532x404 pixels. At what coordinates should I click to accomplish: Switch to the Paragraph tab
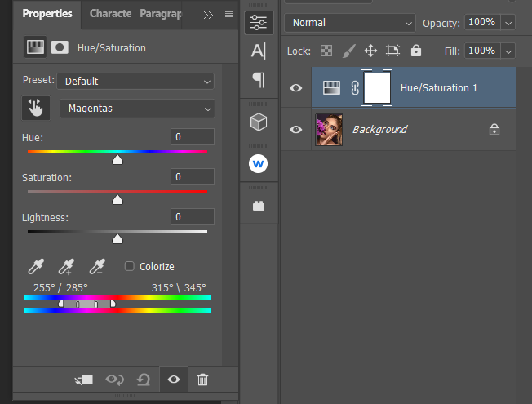[160, 14]
